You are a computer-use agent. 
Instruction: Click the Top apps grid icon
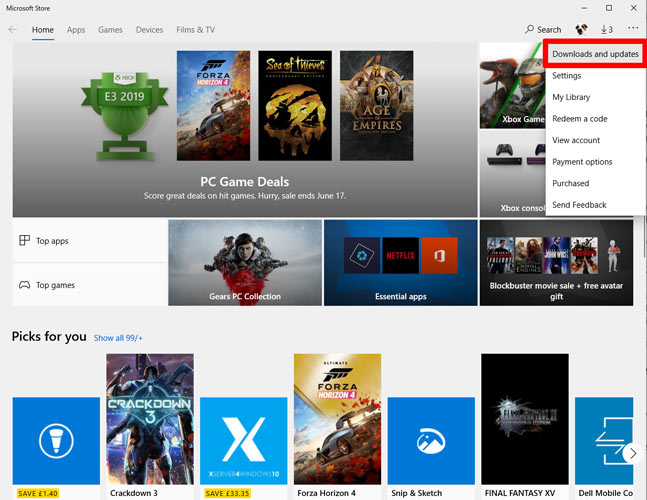[x=24, y=241]
